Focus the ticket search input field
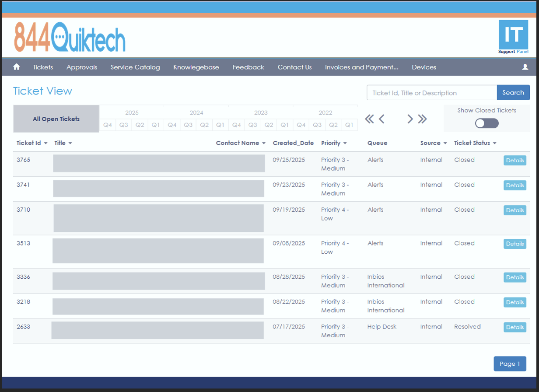This screenshot has height=392, width=539. point(431,93)
